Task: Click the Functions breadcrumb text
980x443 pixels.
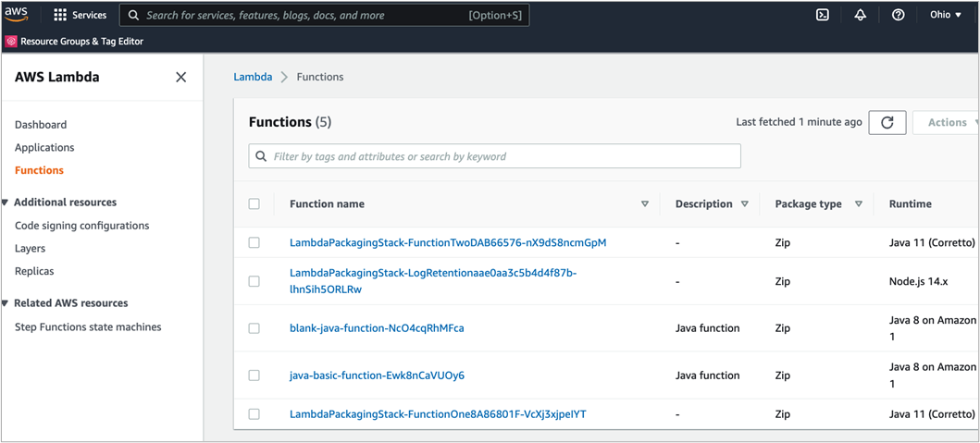Action: (x=320, y=77)
